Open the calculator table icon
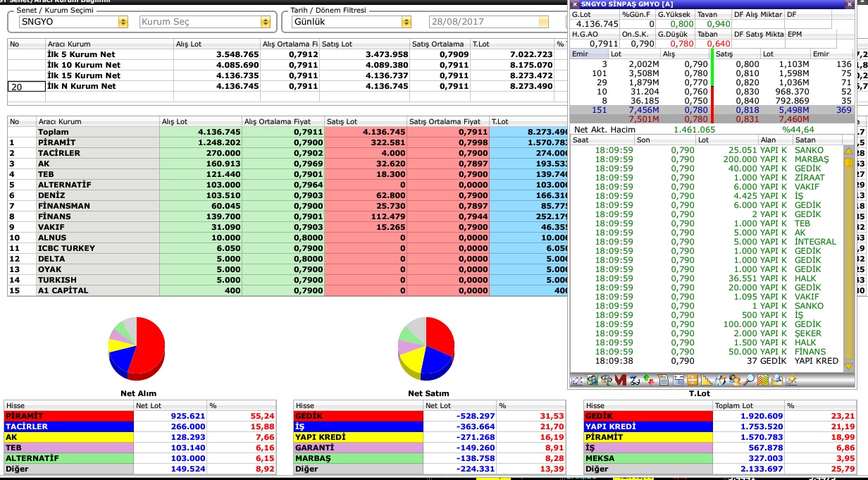Viewport: 868px width, 480px height. [678, 380]
